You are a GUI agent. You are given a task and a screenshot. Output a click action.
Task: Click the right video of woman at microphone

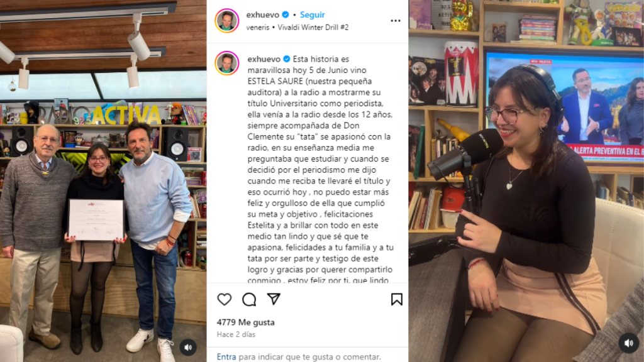pyautogui.click(x=526, y=181)
